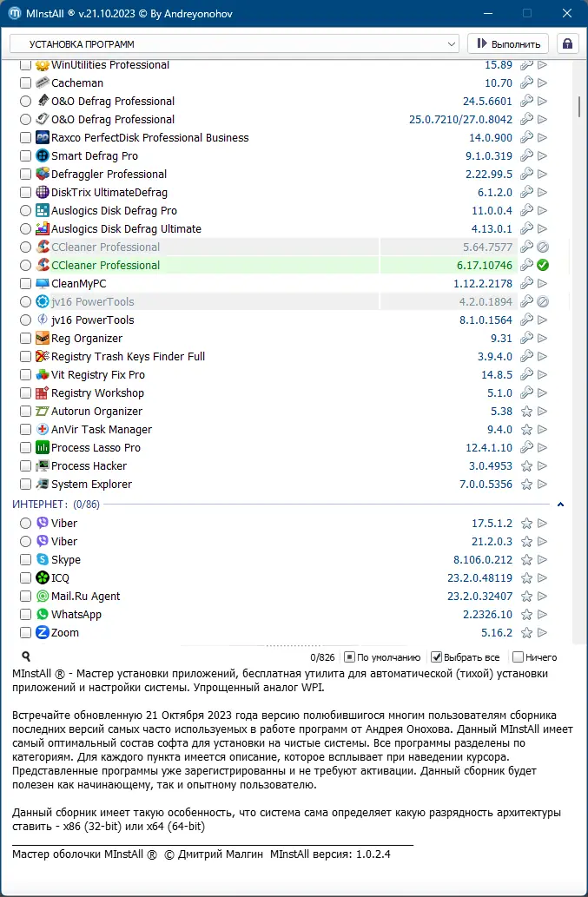
Task: Toggle the 'Ничего' checkbox
Action: (518, 657)
